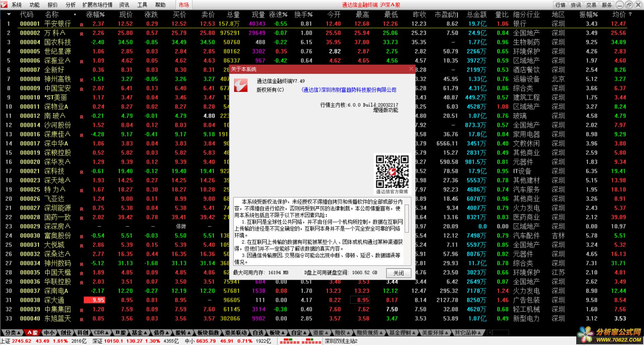Expand the 自定 tab dropdown
The width and height of the screenshot is (644, 345).
[299, 333]
